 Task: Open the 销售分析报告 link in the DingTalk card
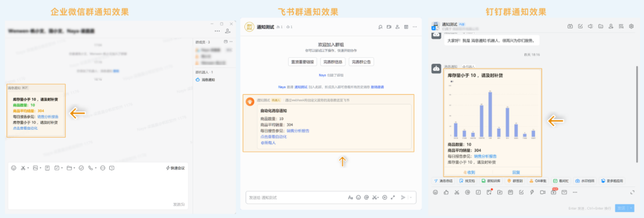(485, 157)
